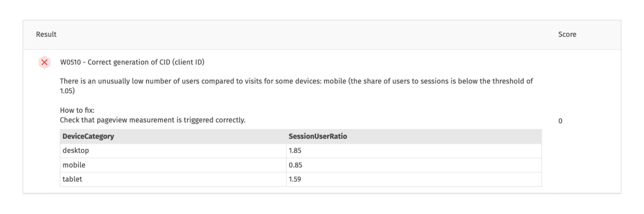This screenshot has height=214, width=644.
Task: Click the SessionUserRatio table header
Action: click(x=318, y=136)
